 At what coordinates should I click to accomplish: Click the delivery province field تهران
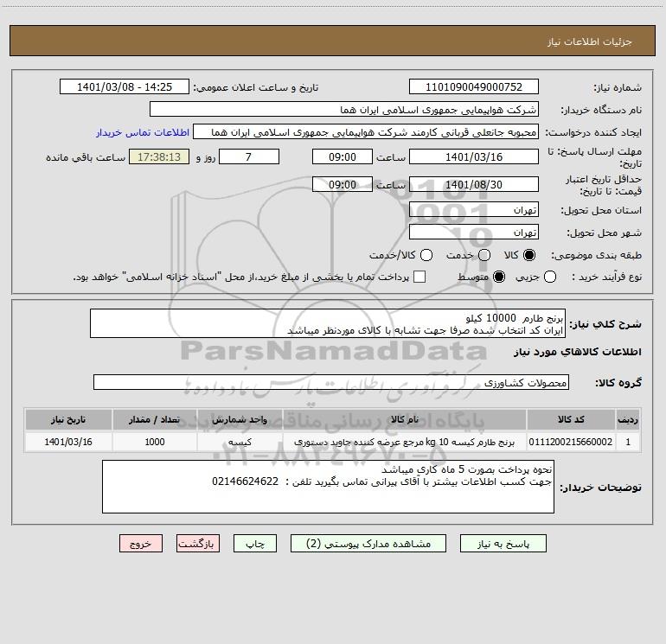tap(474, 210)
